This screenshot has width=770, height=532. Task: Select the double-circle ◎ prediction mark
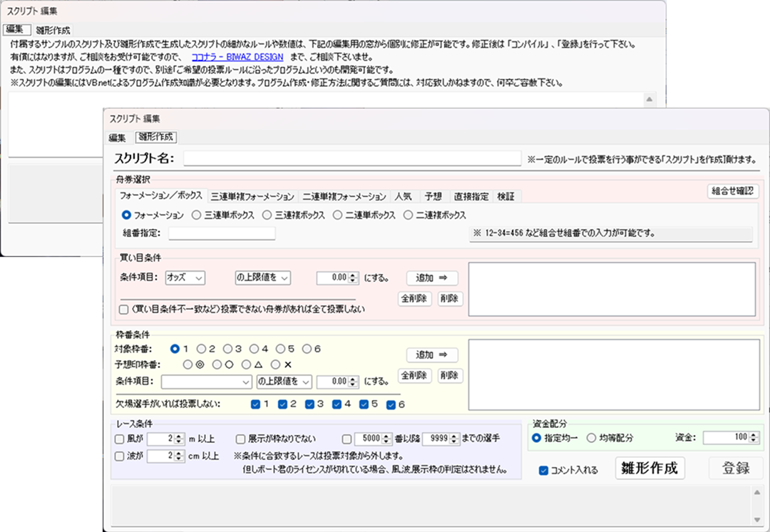pos(188,364)
